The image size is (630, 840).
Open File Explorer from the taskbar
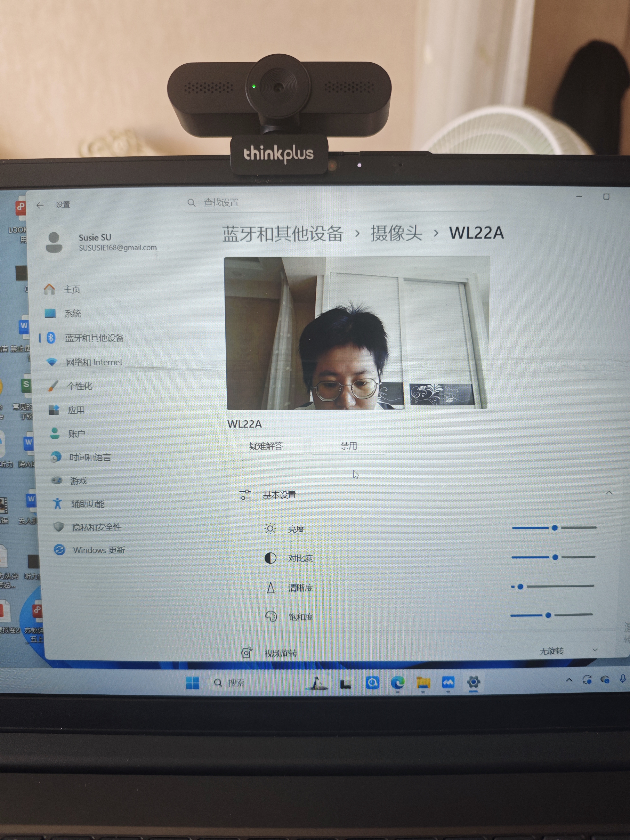423,683
